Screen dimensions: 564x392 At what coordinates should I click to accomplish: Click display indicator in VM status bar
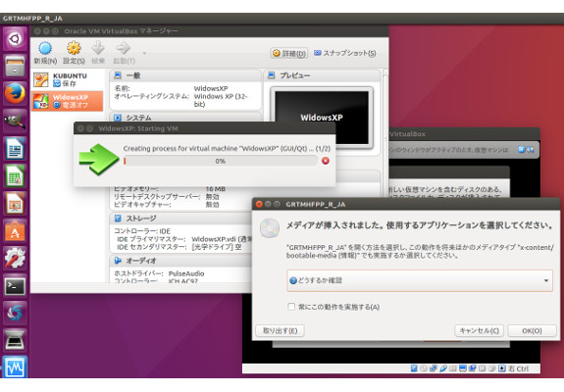pyautogui.click(x=463, y=368)
